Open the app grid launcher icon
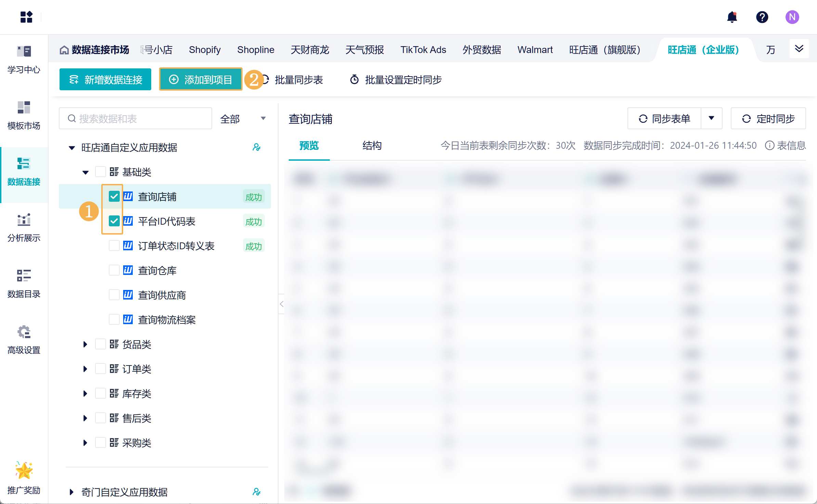 click(x=26, y=17)
